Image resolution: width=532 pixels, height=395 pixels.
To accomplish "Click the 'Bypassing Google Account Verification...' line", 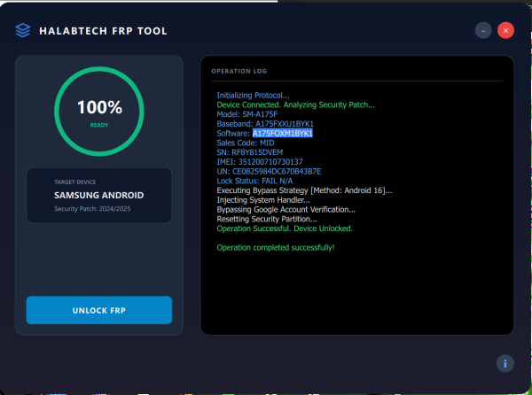I will click(286, 209).
